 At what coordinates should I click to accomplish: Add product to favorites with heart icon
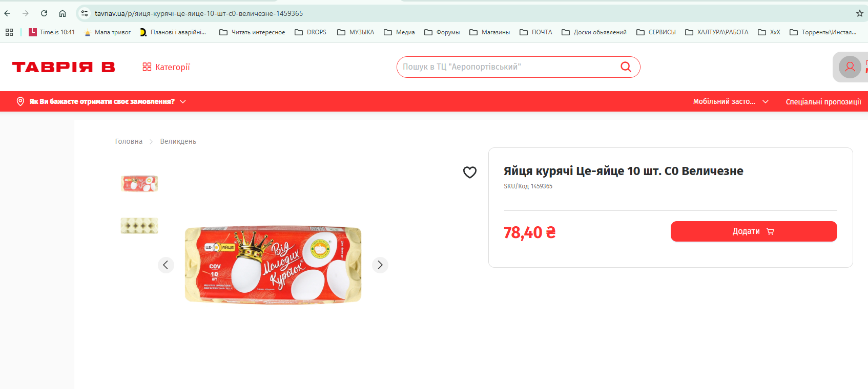click(470, 172)
